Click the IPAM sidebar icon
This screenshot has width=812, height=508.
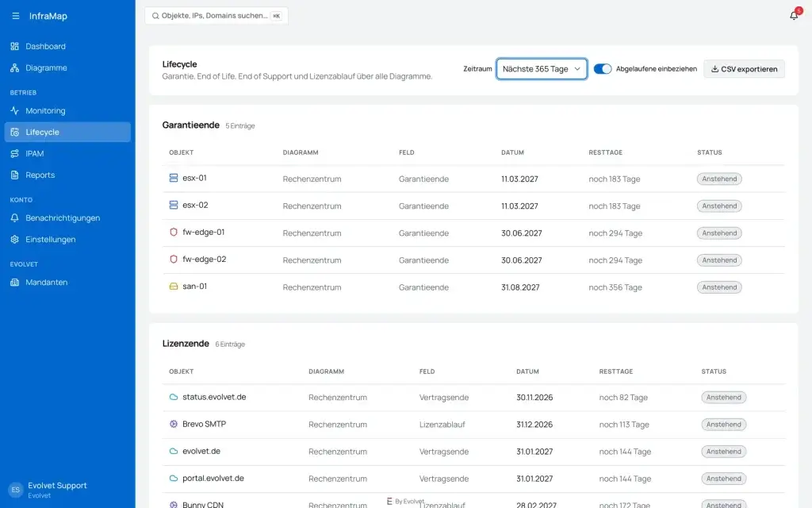[14, 153]
